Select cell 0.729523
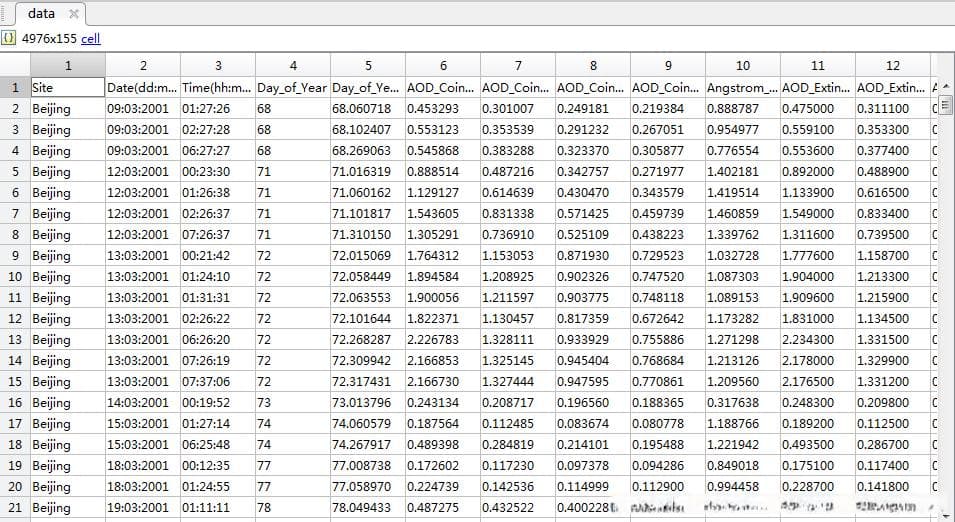The image size is (955, 522). click(668, 255)
